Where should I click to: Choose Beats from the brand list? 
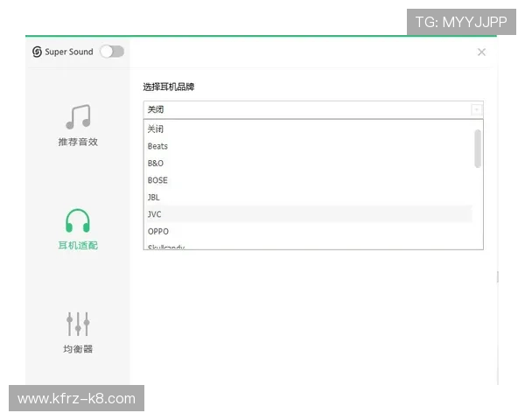(310, 146)
